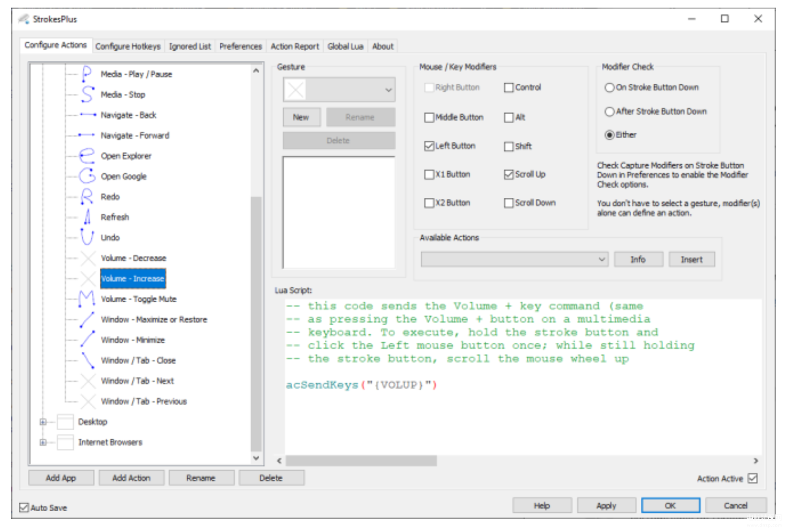This screenshot has height=532, width=787.
Task: Open the Ignored List tab
Action: pos(190,46)
